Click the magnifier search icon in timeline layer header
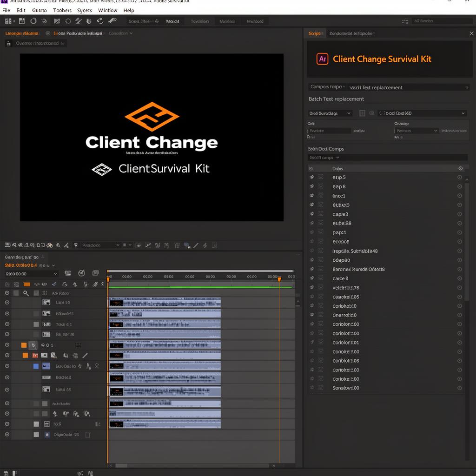 (x=26, y=293)
